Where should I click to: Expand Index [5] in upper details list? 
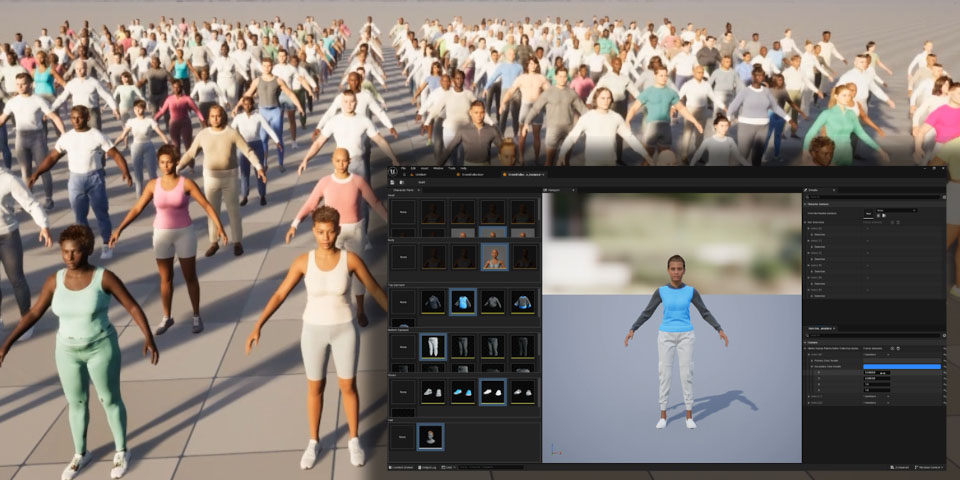809,290
